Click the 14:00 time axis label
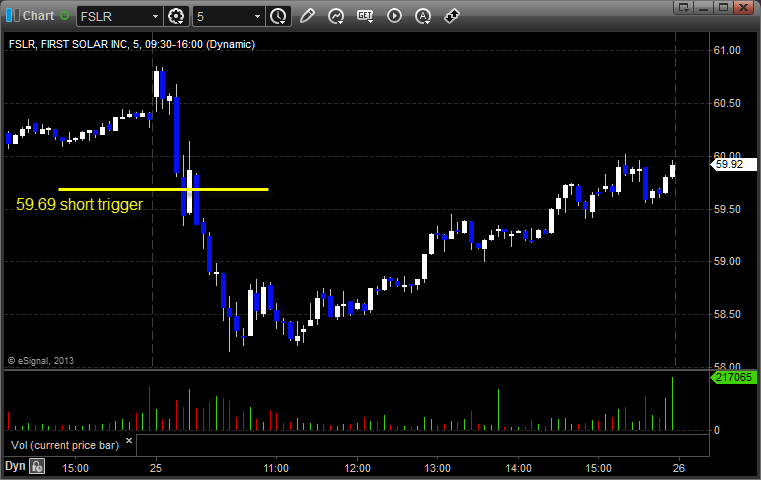Viewport: 761px width, 480px height. [518, 468]
